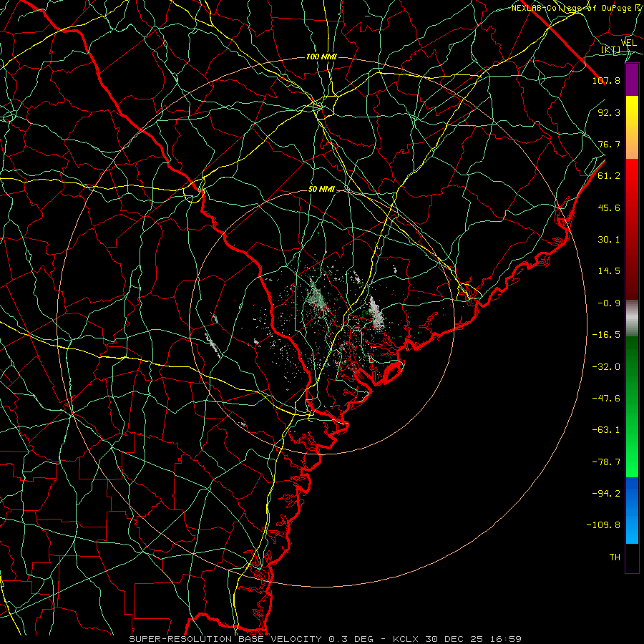Click the -109.8 velocity scale value

point(603,525)
